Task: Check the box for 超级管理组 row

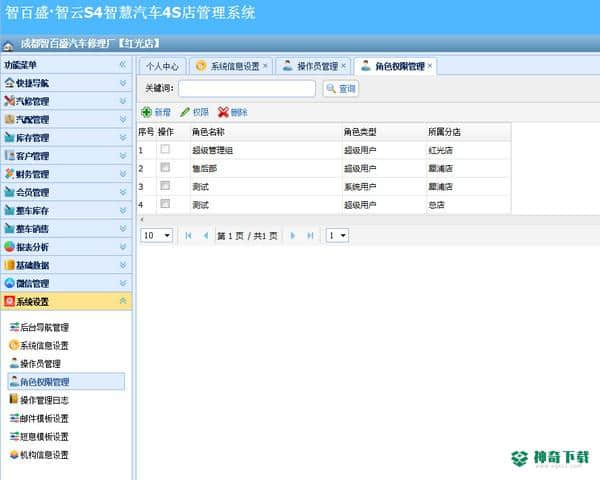Action: pyautogui.click(x=165, y=149)
